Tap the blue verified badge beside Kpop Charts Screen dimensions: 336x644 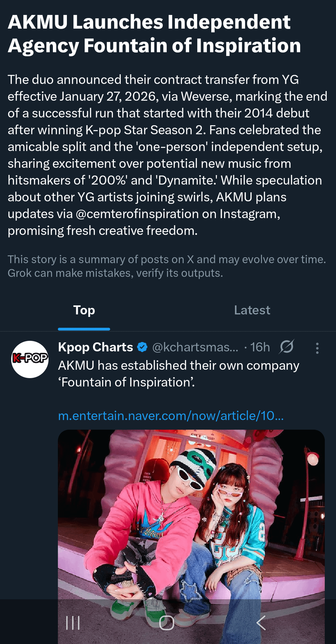tap(142, 347)
